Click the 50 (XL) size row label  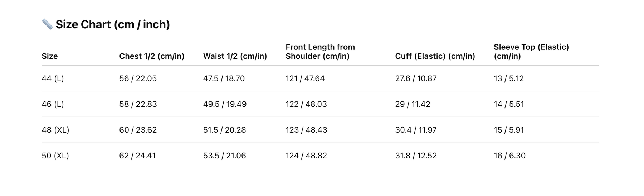coord(55,156)
